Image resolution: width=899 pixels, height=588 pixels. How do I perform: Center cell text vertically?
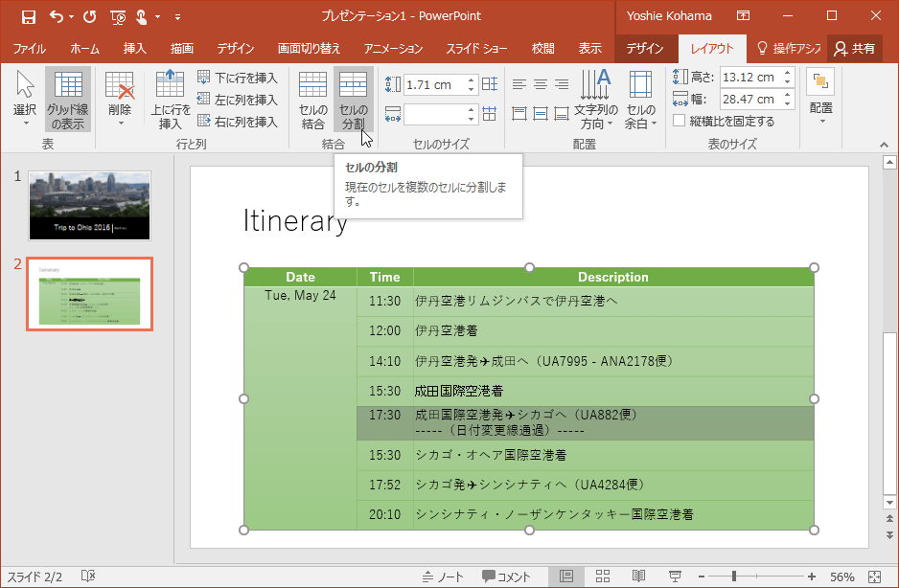point(541,113)
